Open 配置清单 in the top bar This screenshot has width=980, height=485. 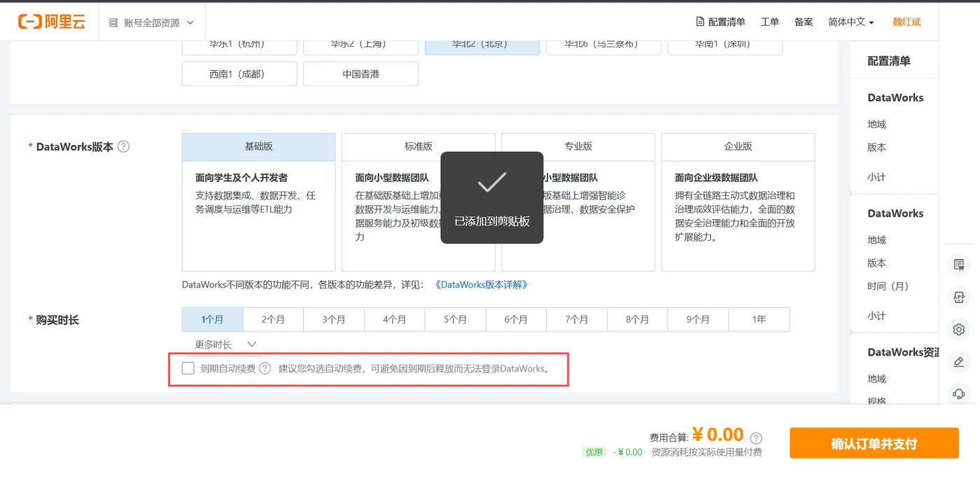pos(720,22)
